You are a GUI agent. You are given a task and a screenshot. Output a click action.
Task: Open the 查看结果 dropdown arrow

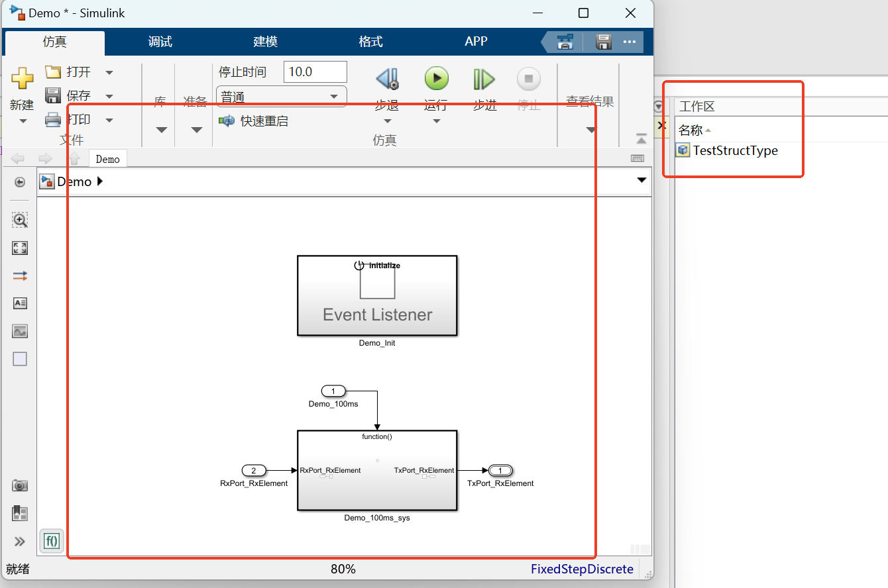click(589, 130)
